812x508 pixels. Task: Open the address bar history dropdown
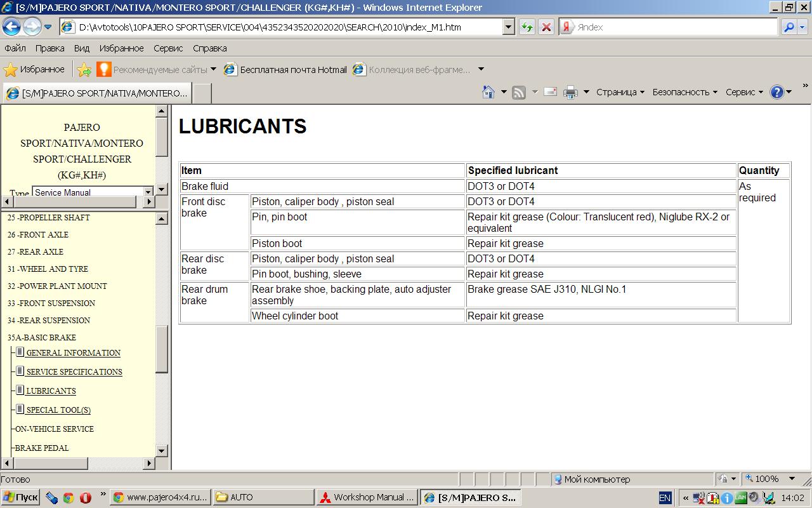click(x=508, y=27)
